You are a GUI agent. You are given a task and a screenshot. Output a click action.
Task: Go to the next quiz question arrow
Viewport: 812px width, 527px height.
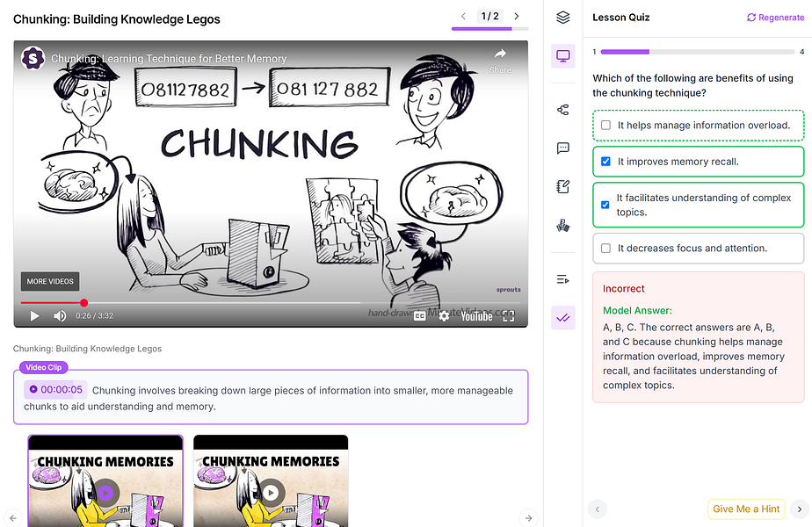coord(800,509)
